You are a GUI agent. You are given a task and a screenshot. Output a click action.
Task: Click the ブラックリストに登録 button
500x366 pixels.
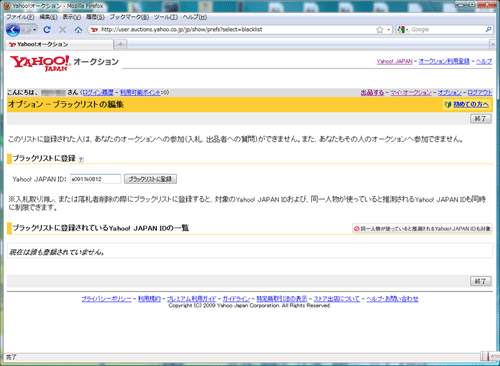[x=150, y=179]
